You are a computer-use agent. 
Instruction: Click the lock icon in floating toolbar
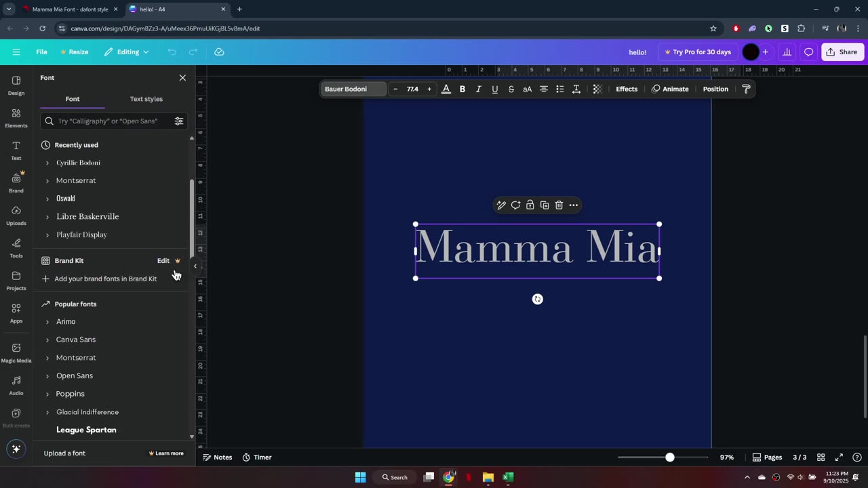point(530,205)
